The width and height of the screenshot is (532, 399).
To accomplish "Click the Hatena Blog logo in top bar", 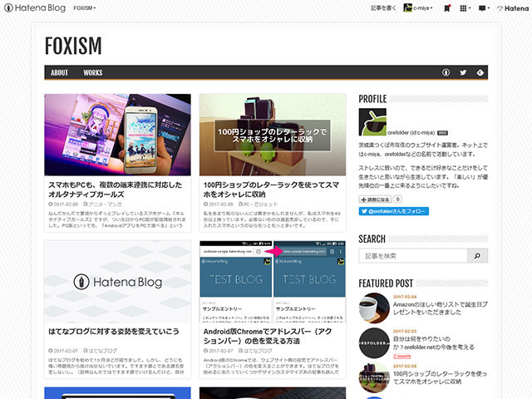I will [35, 7].
